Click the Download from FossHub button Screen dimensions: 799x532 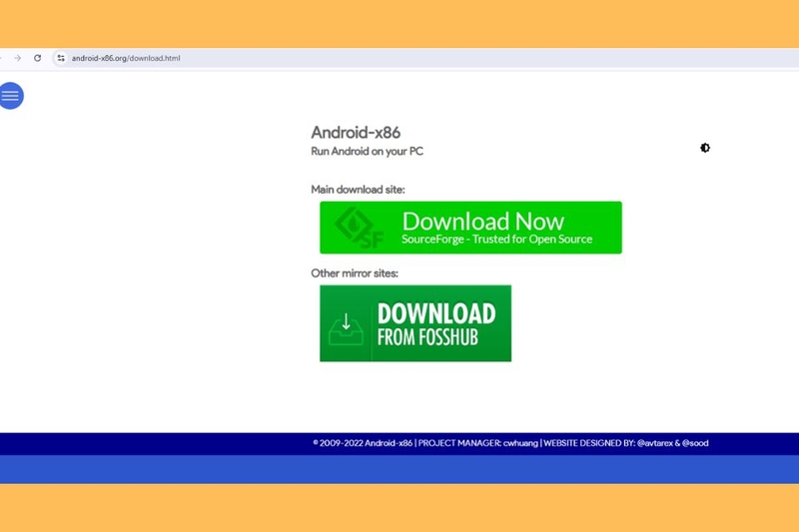click(x=415, y=323)
